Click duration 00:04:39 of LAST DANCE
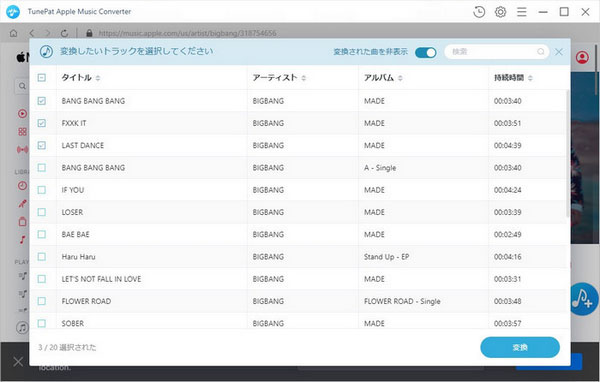 (507, 145)
